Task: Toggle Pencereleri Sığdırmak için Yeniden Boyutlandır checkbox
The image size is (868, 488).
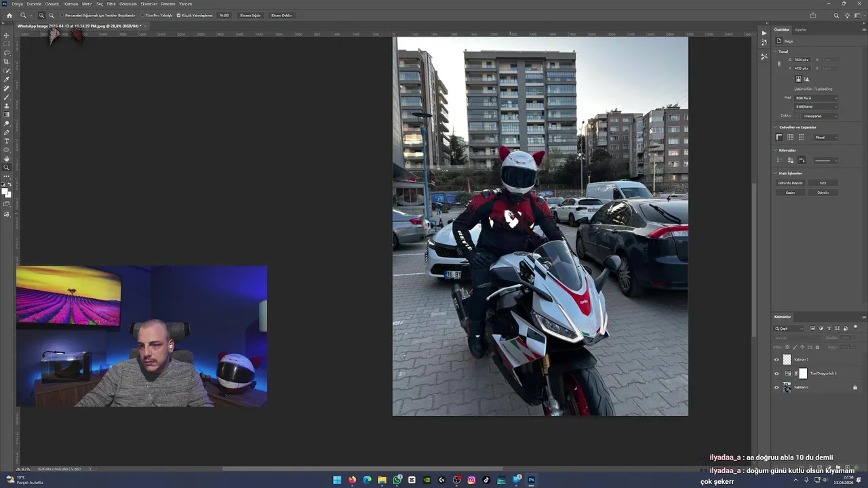Action: tap(62, 15)
